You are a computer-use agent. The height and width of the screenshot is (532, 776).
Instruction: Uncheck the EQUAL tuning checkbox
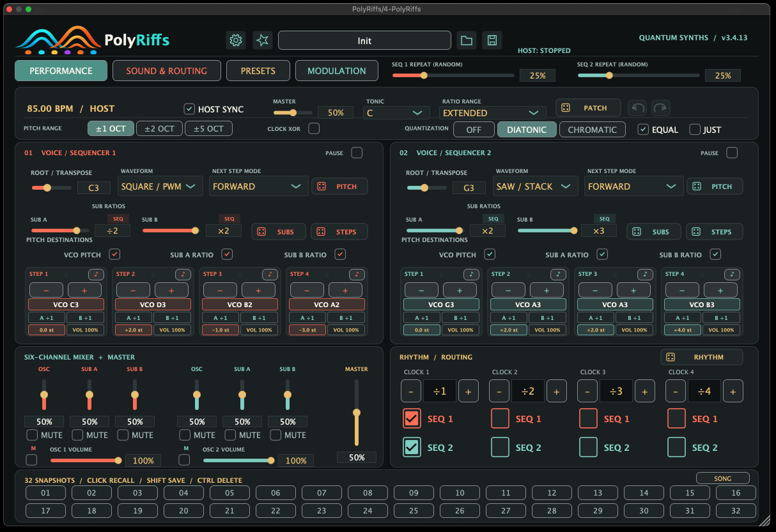643,130
